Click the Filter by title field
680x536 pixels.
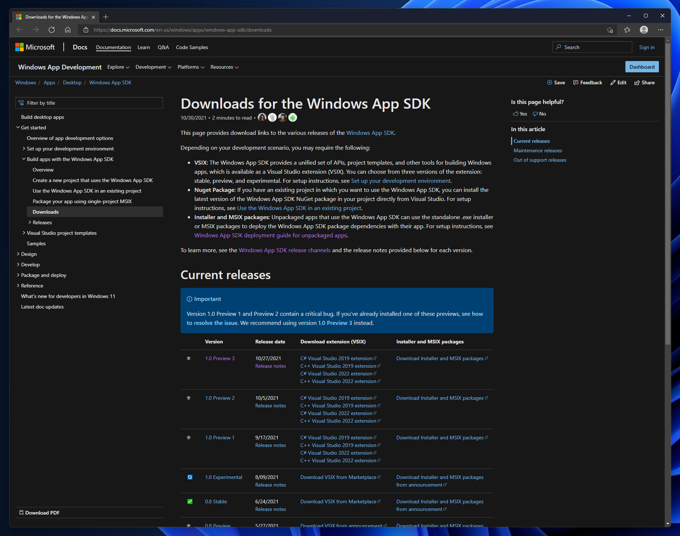(89, 103)
